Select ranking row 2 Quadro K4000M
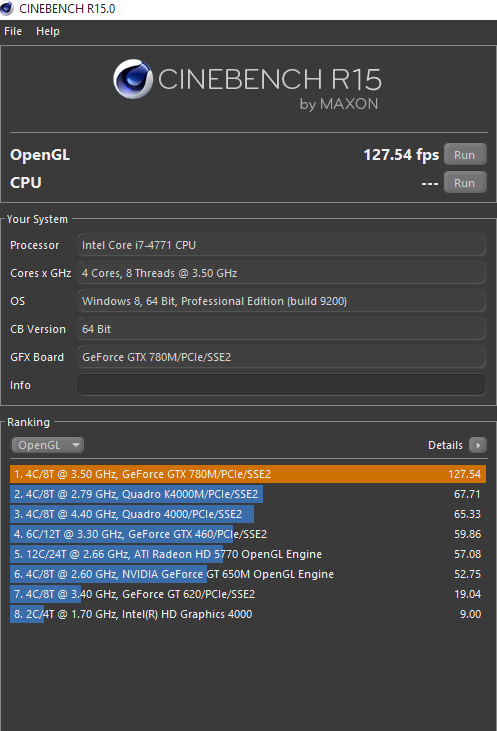Image resolution: width=497 pixels, height=731 pixels. [x=248, y=494]
